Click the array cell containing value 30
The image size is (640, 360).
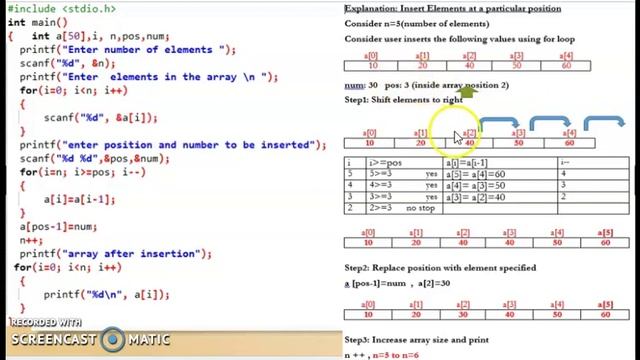coord(463,315)
